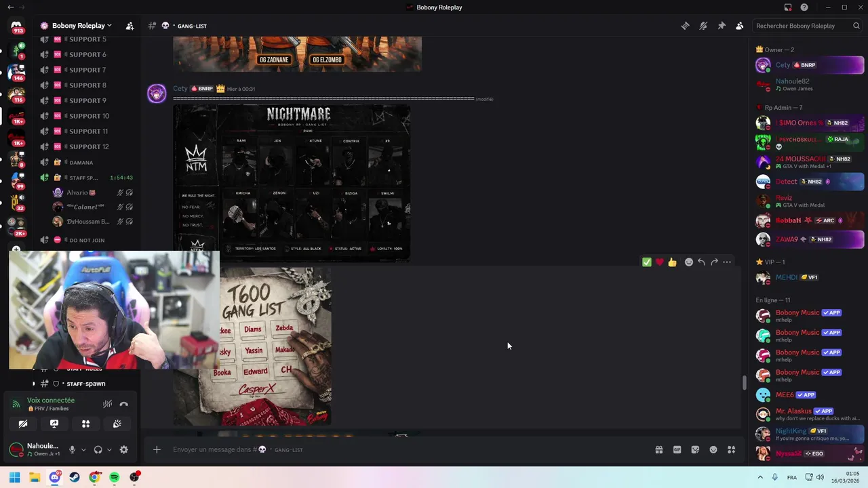Open notification settings bell-slash icon

tap(703, 26)
